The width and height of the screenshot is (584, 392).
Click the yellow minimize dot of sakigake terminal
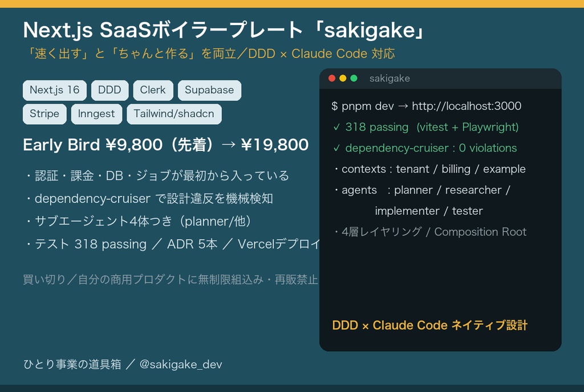[343, 78]
